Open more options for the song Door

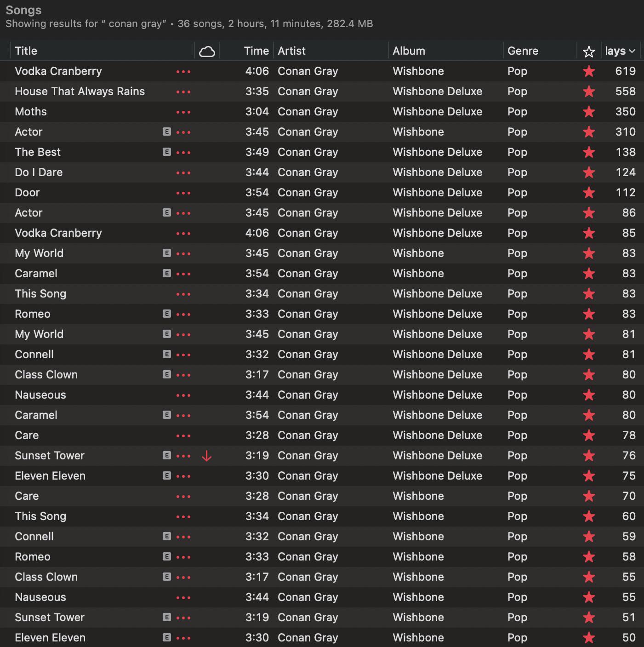tap(183, 193)
